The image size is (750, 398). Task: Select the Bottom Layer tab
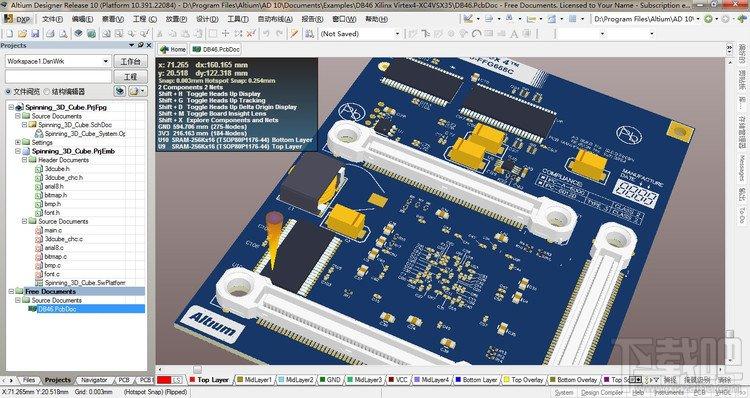476,380
